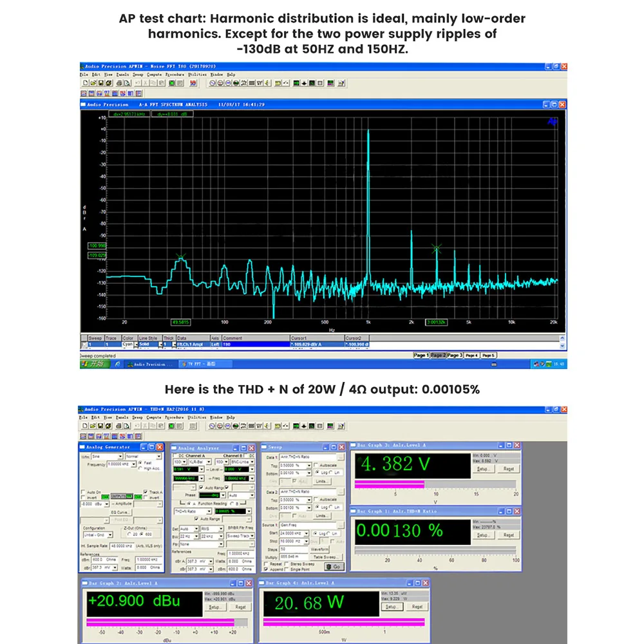Viewport: 644px width, 644px height.
Task: Open Cyan color dropdown in trace table
Action: click(136, 345)
